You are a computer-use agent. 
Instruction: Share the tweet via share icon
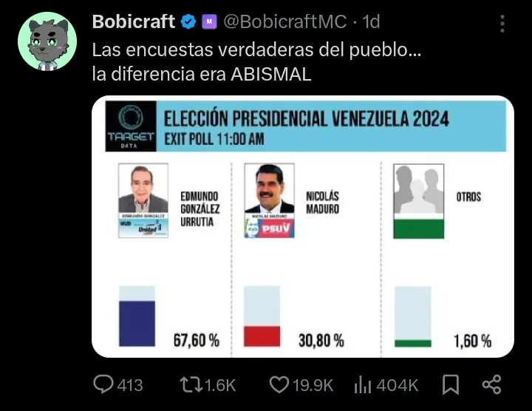click(491, 384)
